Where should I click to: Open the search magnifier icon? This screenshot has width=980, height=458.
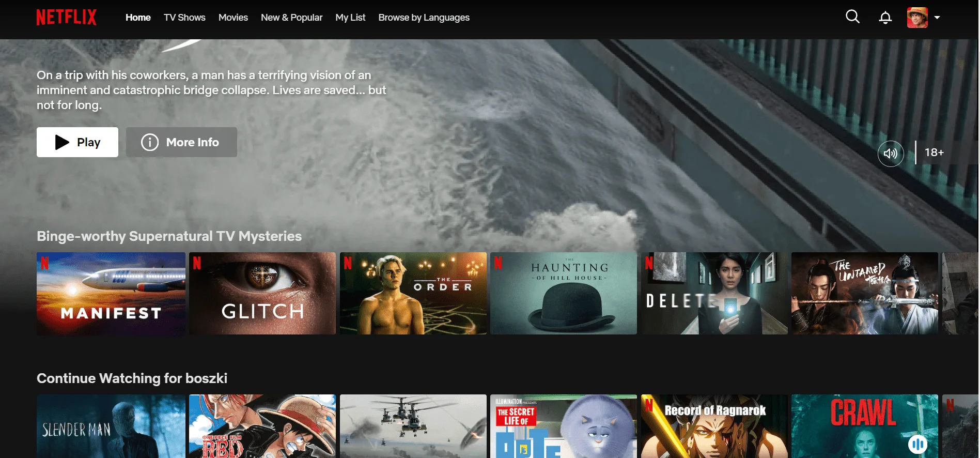(852, 17)
